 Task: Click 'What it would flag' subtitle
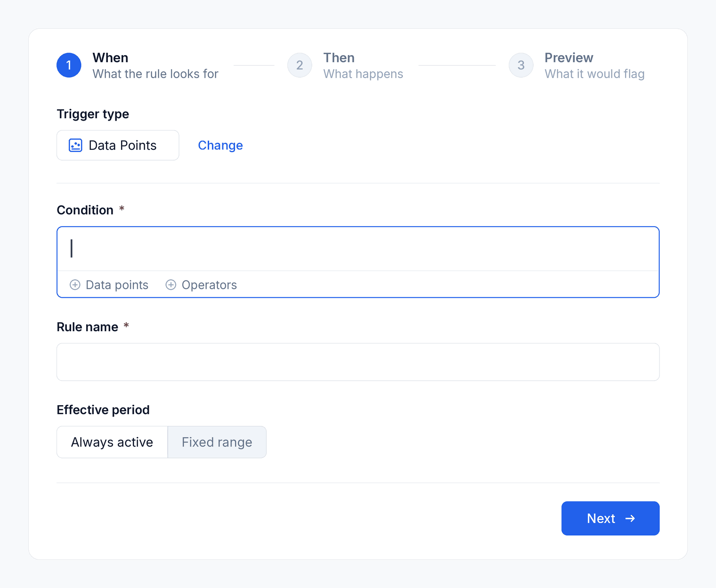[x=594, y=74]
